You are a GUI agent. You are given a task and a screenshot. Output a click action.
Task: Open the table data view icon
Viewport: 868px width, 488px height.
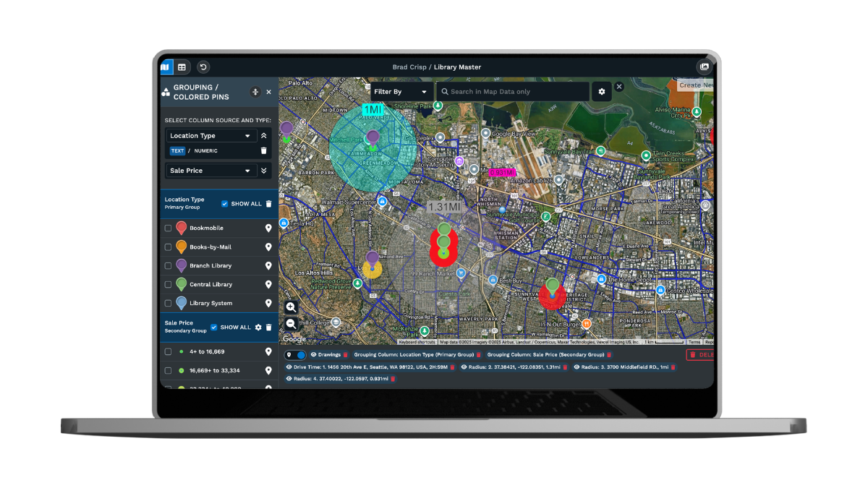click(x=182, y=67)
